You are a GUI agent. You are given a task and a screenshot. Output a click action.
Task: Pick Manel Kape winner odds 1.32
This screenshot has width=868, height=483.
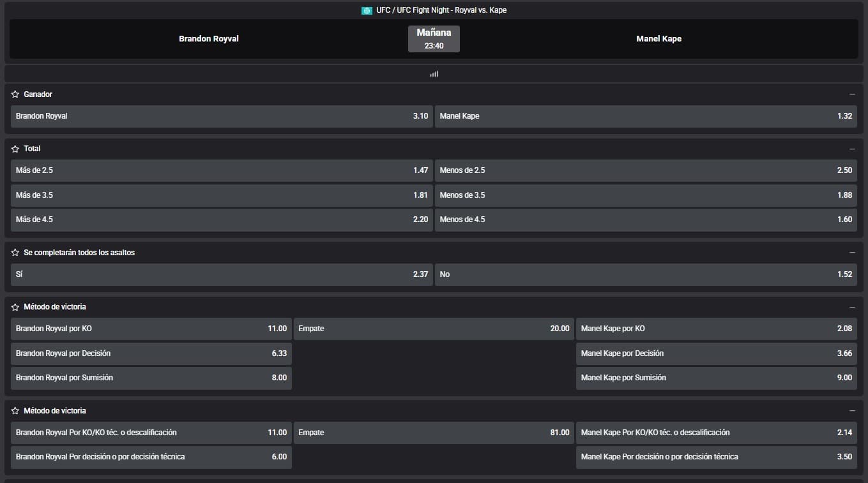(x=646, y=116)
